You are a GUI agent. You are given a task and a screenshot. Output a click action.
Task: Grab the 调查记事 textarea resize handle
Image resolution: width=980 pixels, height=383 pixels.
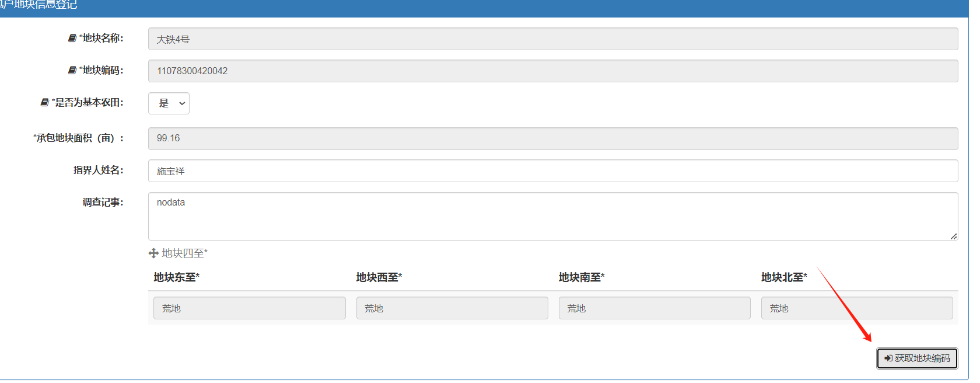coord(953,236)
